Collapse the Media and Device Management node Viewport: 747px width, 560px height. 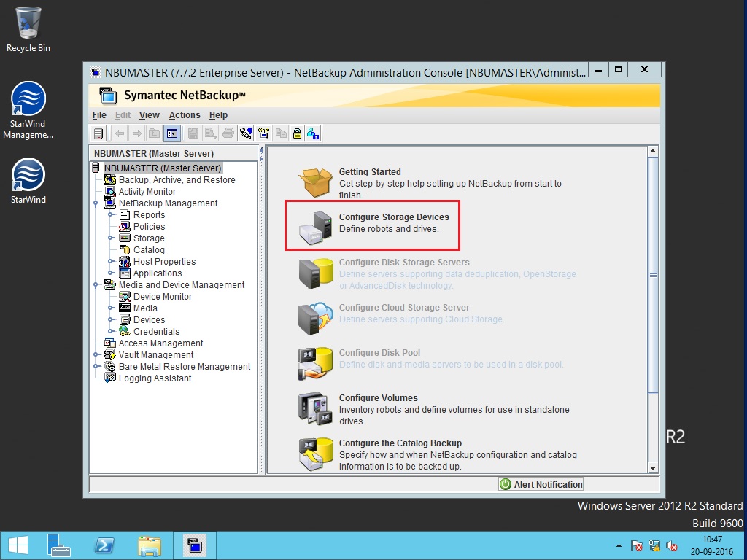[x=96, y=284]
